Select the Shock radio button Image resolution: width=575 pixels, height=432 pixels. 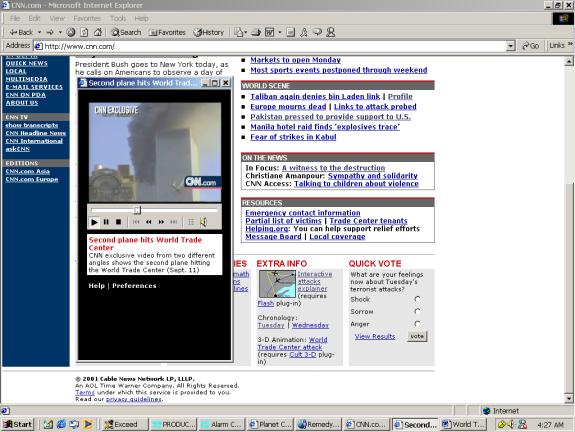pos(417,299)
